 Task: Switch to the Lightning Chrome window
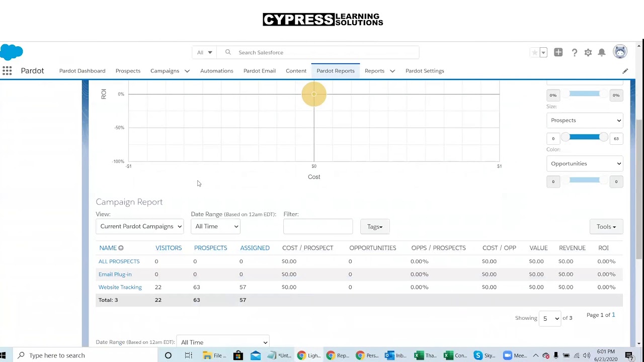coord(309,355)
